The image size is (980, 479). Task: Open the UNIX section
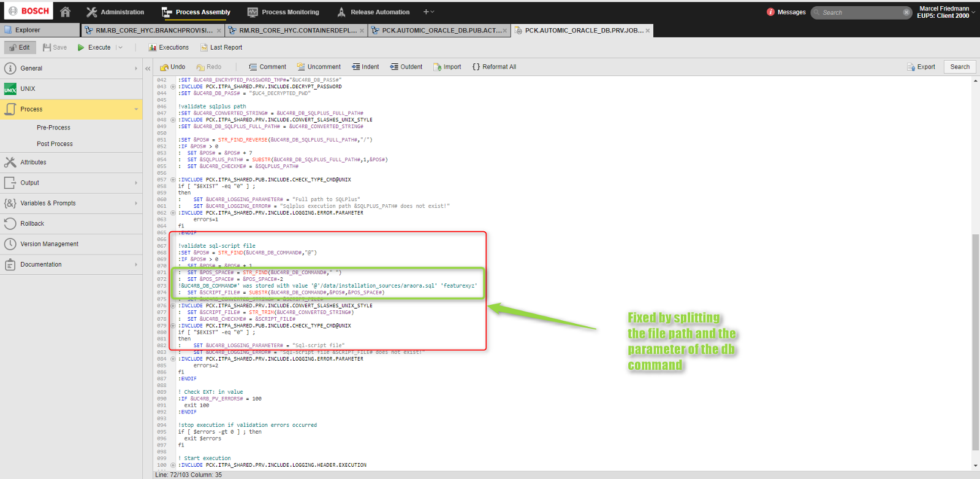(x=71, y=89)
